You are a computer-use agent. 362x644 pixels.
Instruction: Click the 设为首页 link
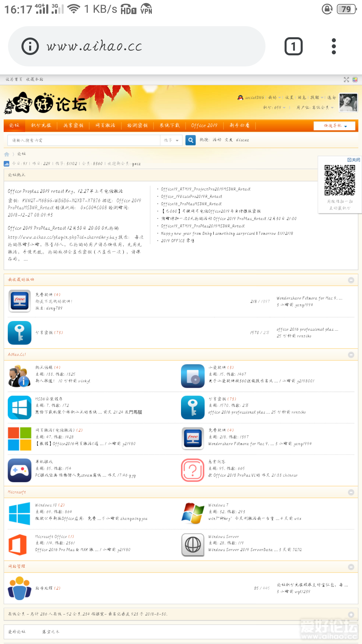coord(14,79)
